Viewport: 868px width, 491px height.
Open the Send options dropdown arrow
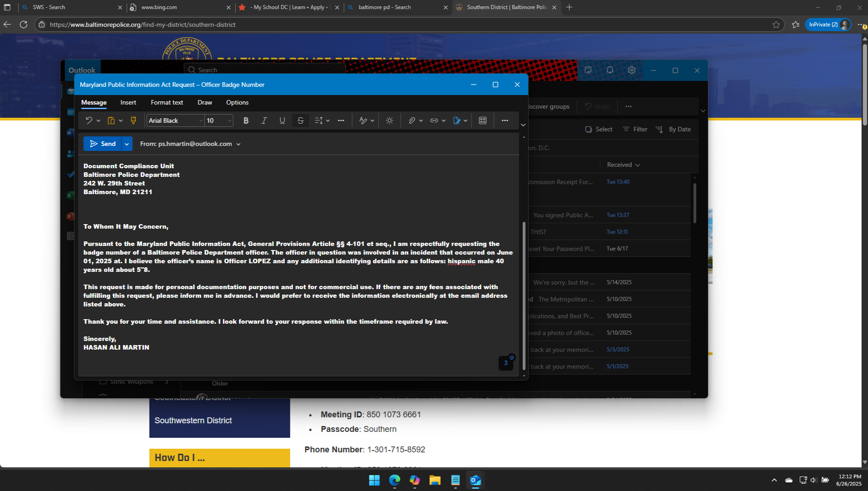point(127,144)
